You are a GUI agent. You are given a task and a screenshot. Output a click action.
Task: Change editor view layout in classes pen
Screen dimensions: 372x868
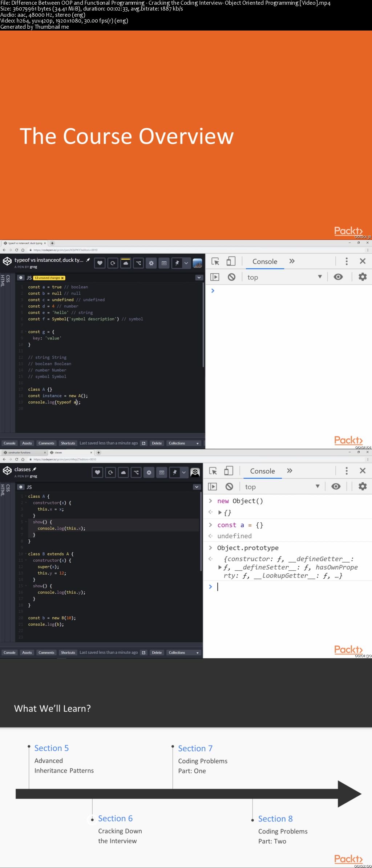(162, 472)
